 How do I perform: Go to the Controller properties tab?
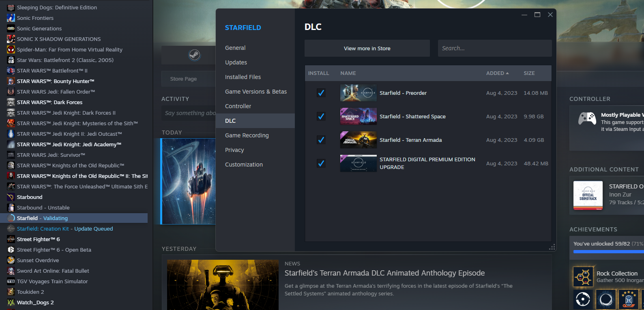pyautogui.click(x=255, y=106)
